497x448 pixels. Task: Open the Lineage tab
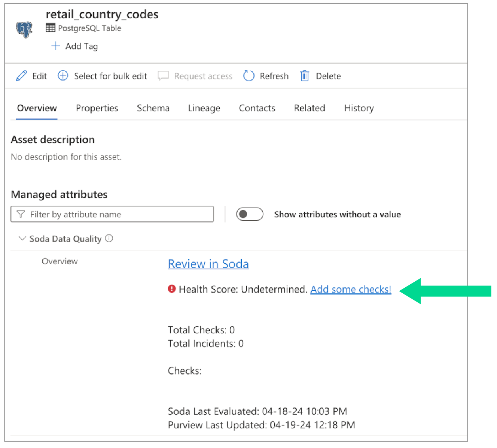coord(204,108)
